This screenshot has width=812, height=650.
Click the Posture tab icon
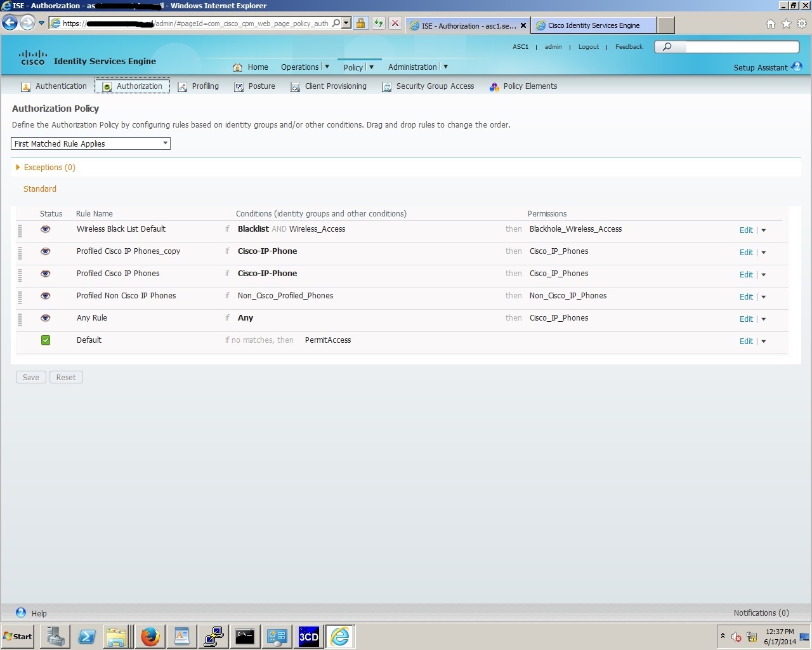[x=239, y=87]
